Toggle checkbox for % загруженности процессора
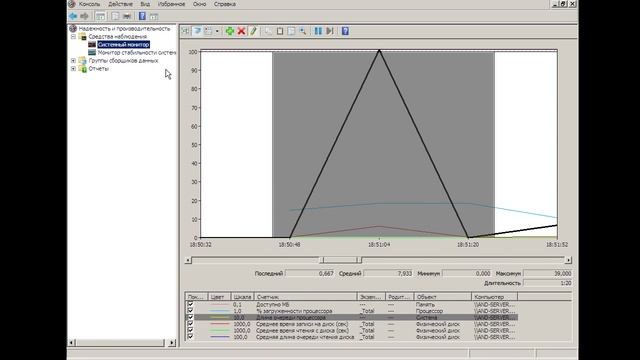The width and height of the screenshot is (640, 360). click(190, 311)
